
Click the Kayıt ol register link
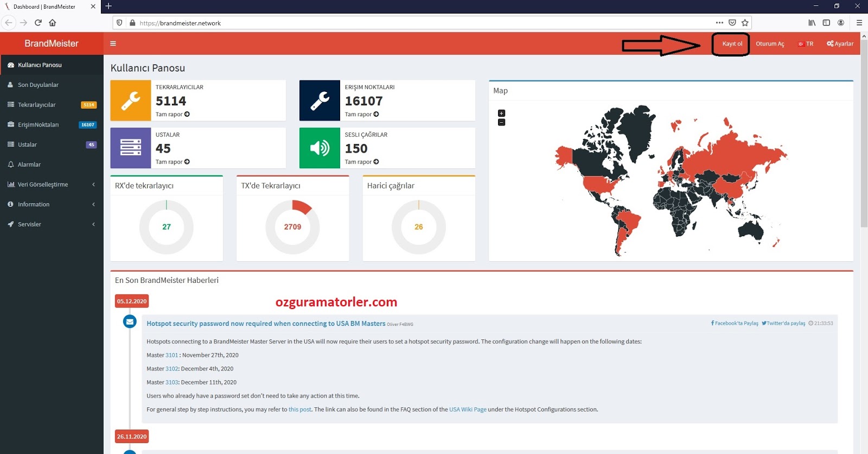click(x=732, y=43)
